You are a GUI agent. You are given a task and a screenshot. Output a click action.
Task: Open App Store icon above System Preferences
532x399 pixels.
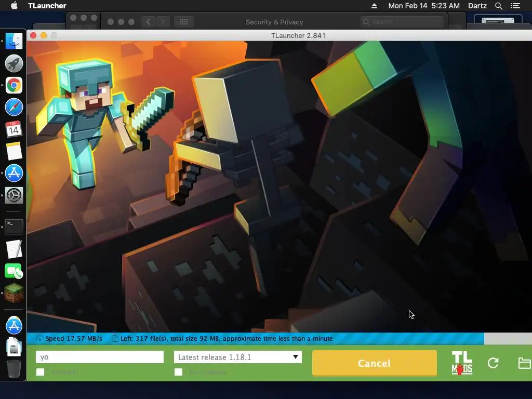(x=14, y=173)
